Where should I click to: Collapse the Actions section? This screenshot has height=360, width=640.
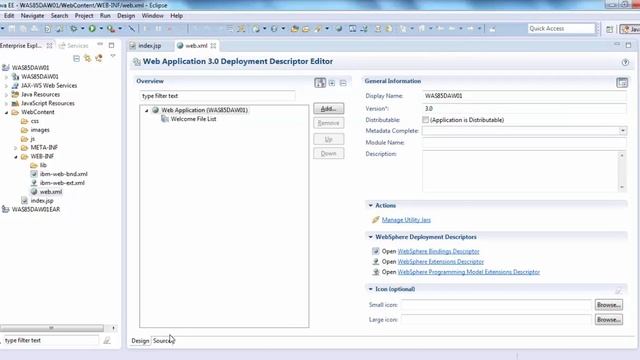[371, 205]
